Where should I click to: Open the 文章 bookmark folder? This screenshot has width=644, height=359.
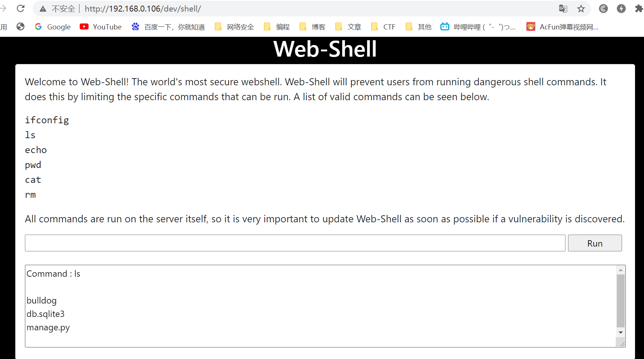[x=348, y=27]
